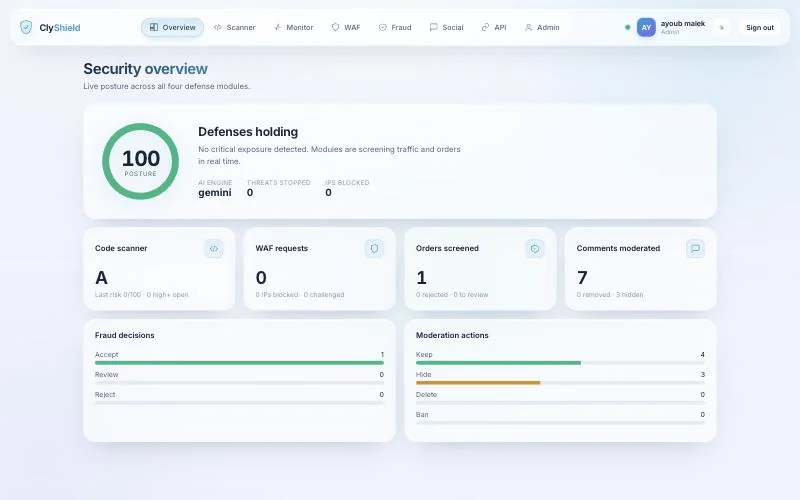The image size is (800, 500).
Task: Click the Accept fraud decisions bar
Action: point(239,363)
